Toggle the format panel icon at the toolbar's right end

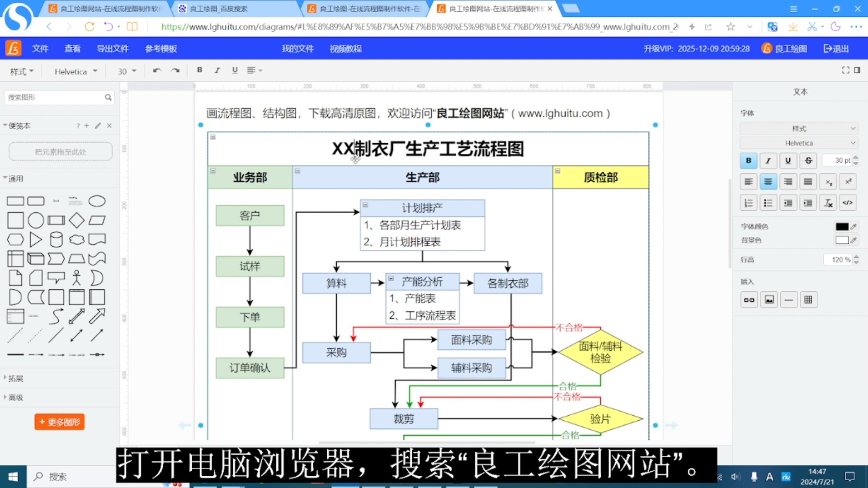857,70
